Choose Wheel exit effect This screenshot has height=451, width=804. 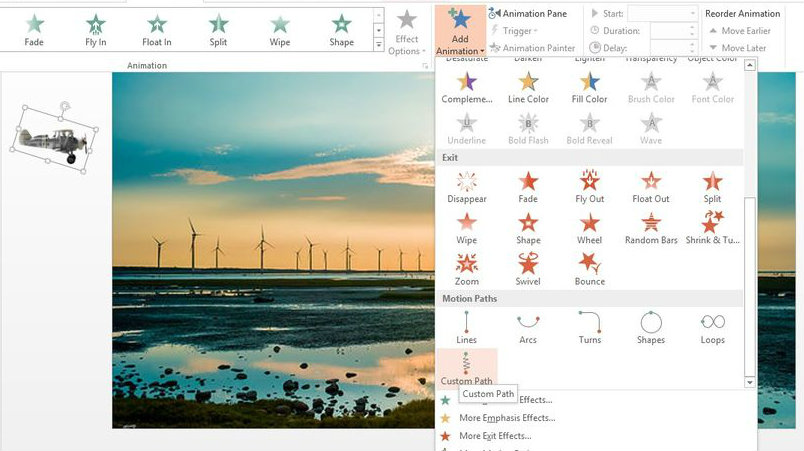(590, 229)
